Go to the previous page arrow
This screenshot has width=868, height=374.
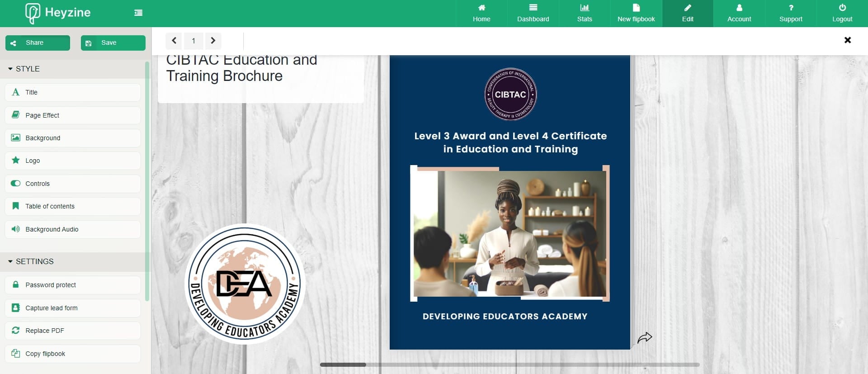(x=174, y=41)
